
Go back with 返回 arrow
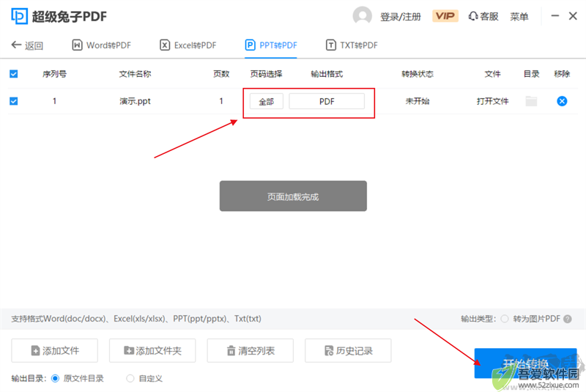coord(27,45)
